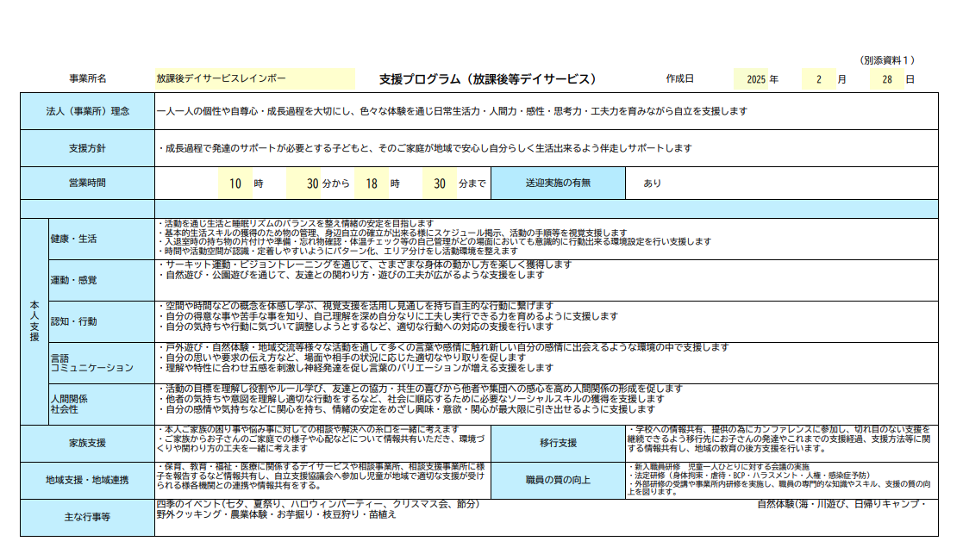
Task: Select the 職員の質の向上 header cell
Action: 559,480
